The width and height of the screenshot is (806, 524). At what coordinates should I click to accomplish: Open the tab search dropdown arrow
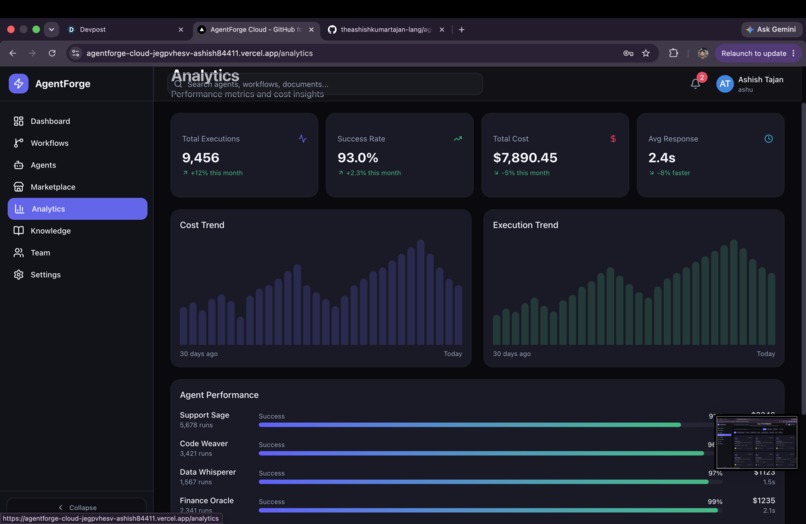click(x=51, y=29)
